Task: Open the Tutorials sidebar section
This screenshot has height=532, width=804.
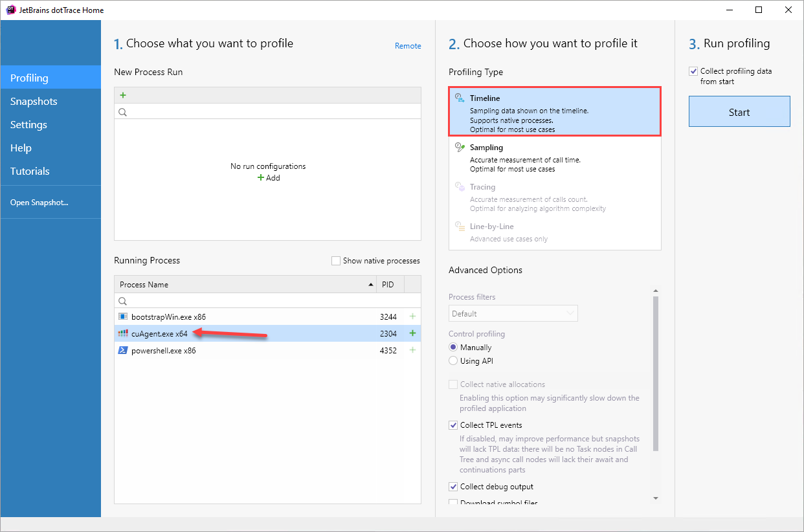Action: pyautogui.click(x=50, y=171)
